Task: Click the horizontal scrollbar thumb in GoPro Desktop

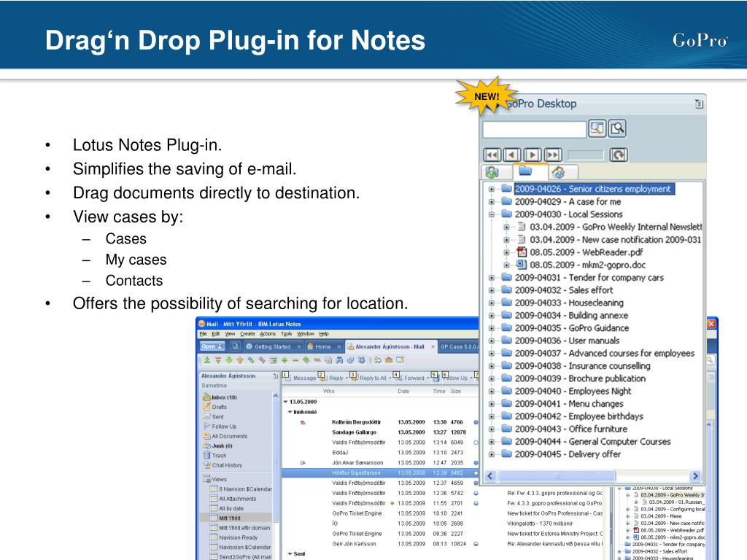Action: 556,475
